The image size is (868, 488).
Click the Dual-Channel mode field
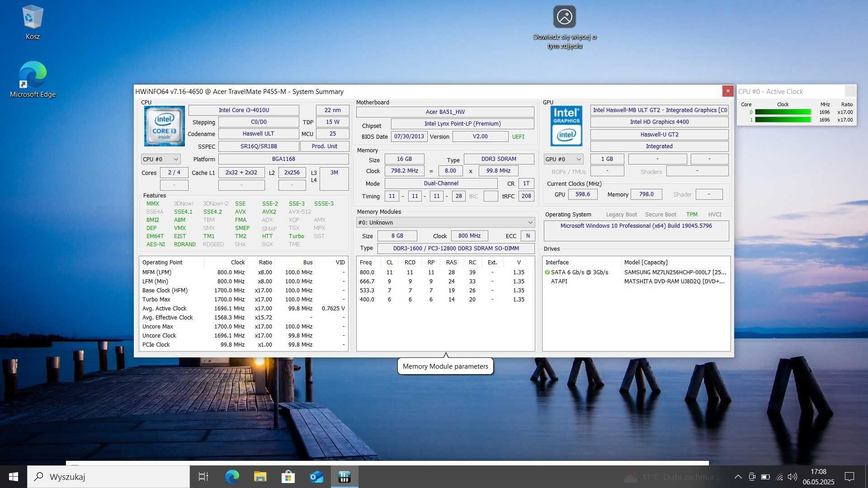tap(441, 183)
